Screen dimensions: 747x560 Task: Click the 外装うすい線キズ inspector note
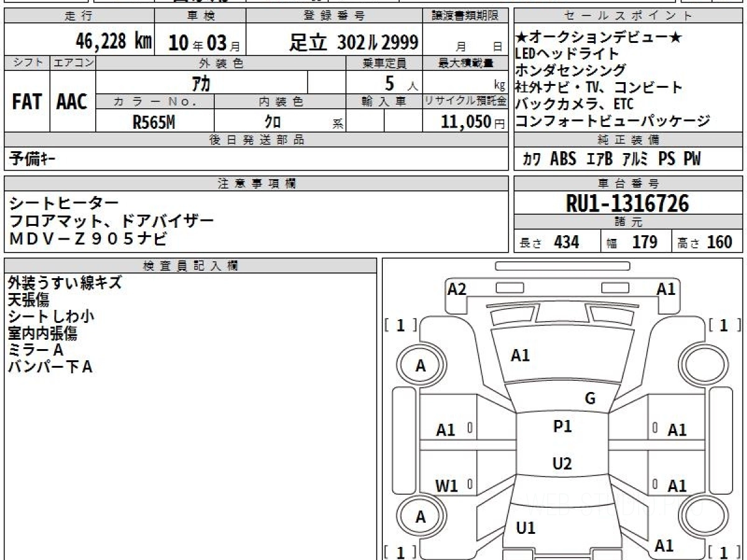click(65, 282)
